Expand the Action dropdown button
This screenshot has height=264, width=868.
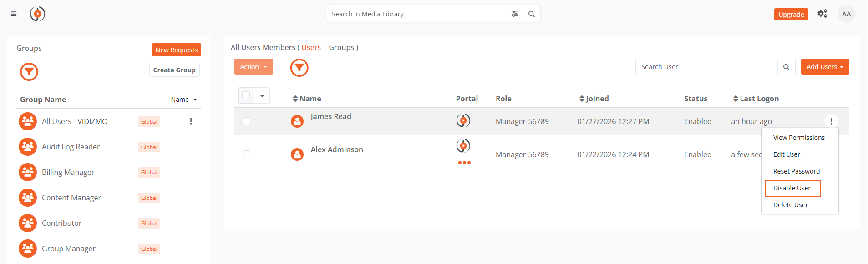[x=254, y=67]
